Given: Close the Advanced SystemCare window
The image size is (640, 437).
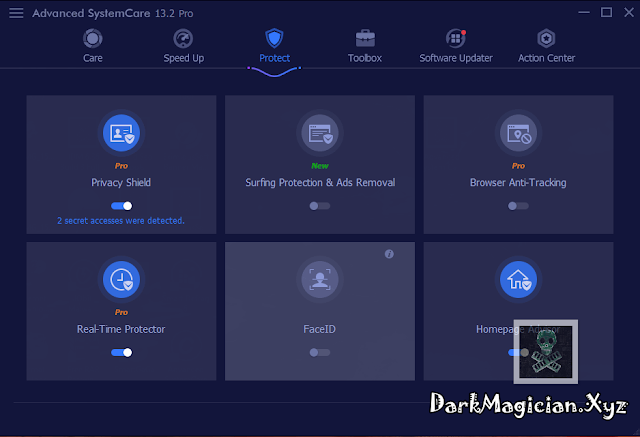Looking at the screenshot, I should (x=629, y=12).
